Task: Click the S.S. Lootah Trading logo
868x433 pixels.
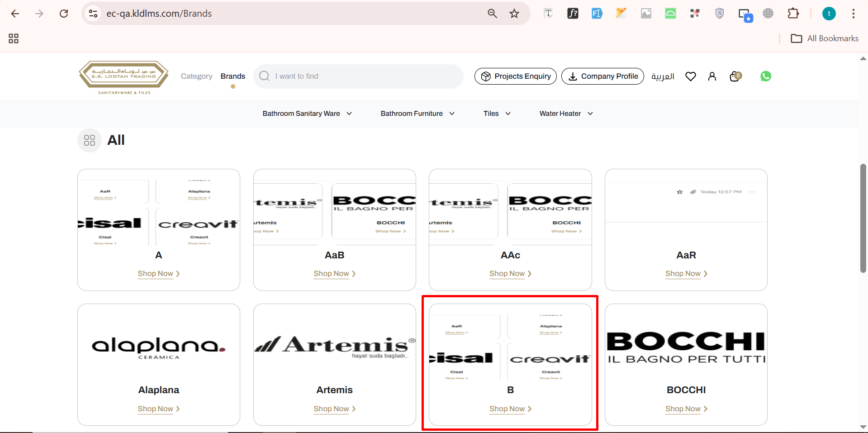Action: (123, 77)
